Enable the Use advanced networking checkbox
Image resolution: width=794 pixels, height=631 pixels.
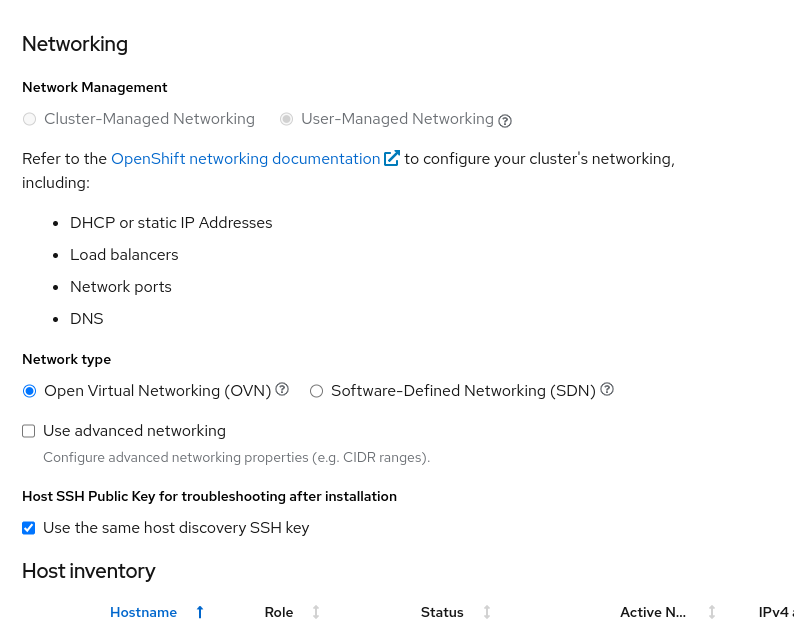pyautogui.click(x=29, y=431)
